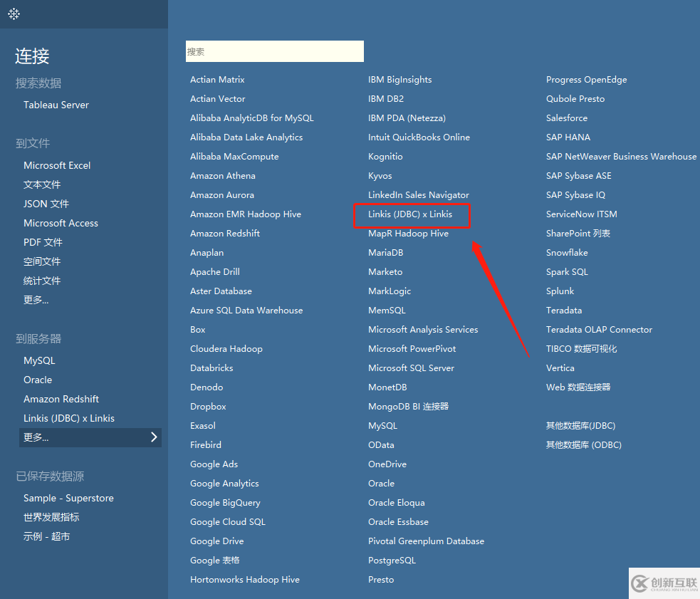Choose IBM BigInsights connector
This screenshot has height=599, width=700.
click(400, 80)
